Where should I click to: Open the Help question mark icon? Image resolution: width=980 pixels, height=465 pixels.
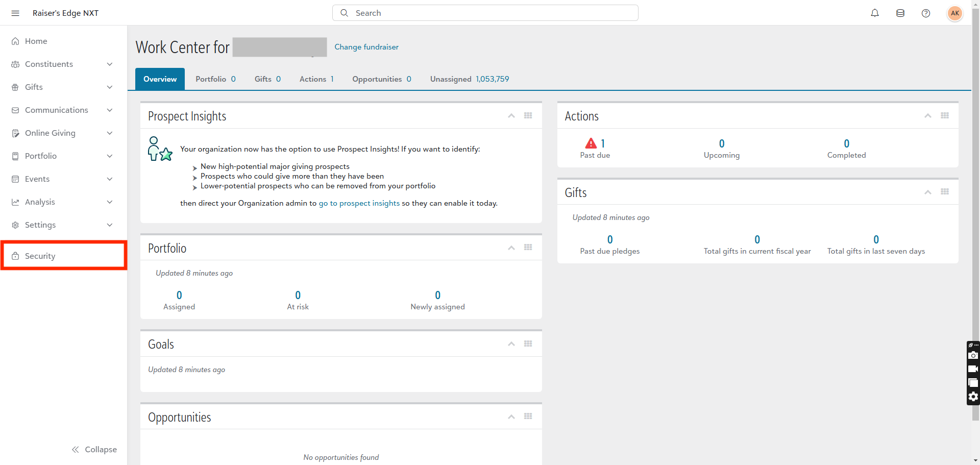pyautogui.click(x=926, y=13)
